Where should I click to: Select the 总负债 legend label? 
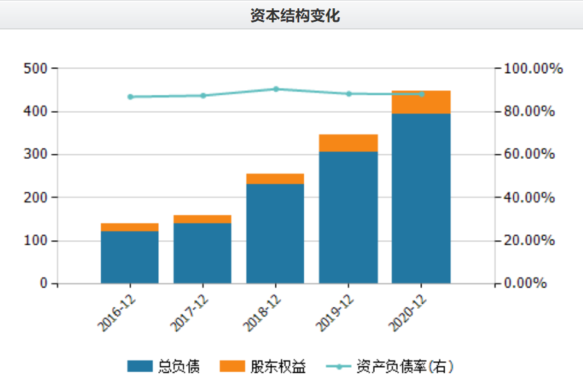pos(179,366)
